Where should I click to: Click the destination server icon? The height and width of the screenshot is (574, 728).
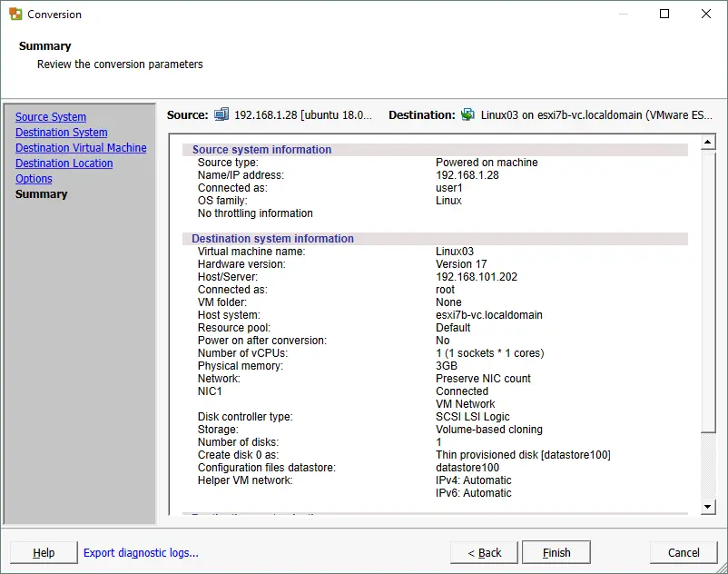click(467, 114)
